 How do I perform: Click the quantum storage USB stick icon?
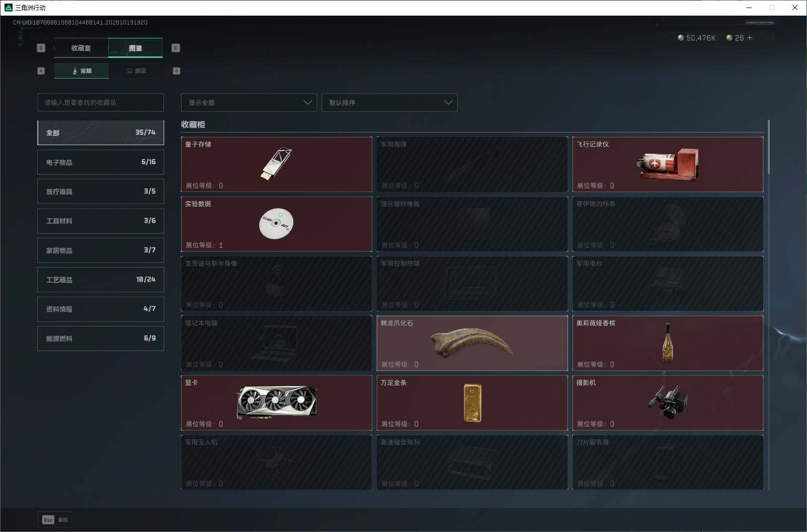click(x=276, y=164)
